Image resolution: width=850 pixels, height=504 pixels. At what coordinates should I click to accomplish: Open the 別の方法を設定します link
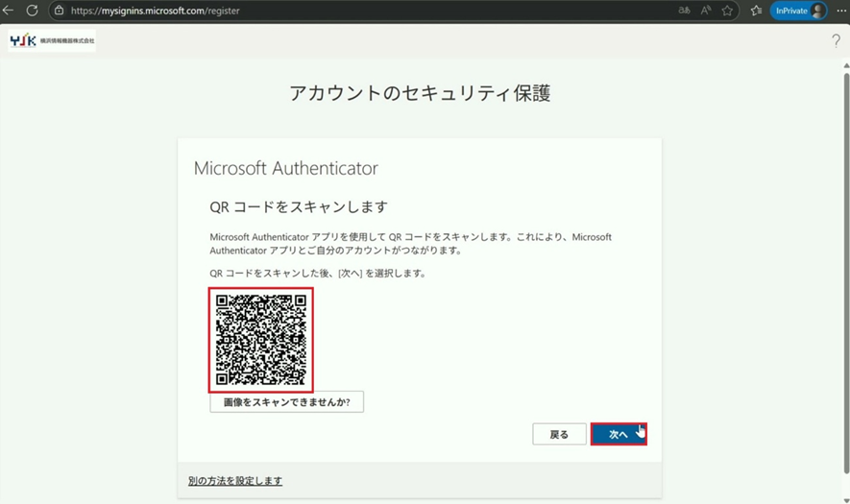point(235,480)
